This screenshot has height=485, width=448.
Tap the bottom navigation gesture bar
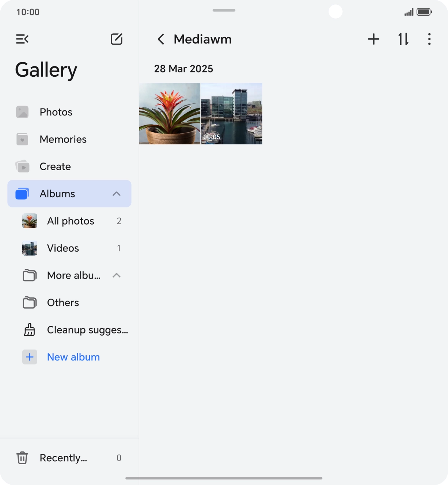[x=224, y=478]
